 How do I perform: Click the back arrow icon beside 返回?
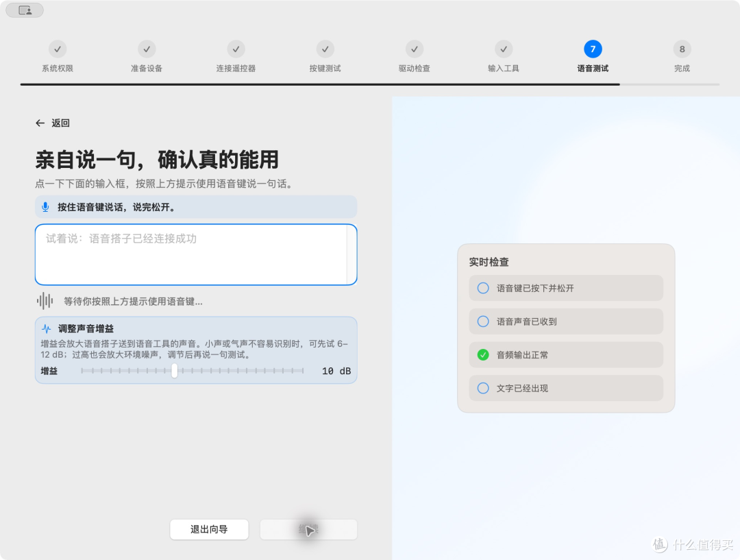click(x=40, y=123)
